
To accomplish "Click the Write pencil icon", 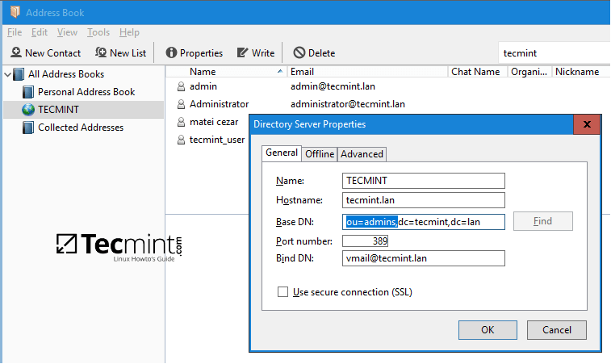I will point(242,53).
